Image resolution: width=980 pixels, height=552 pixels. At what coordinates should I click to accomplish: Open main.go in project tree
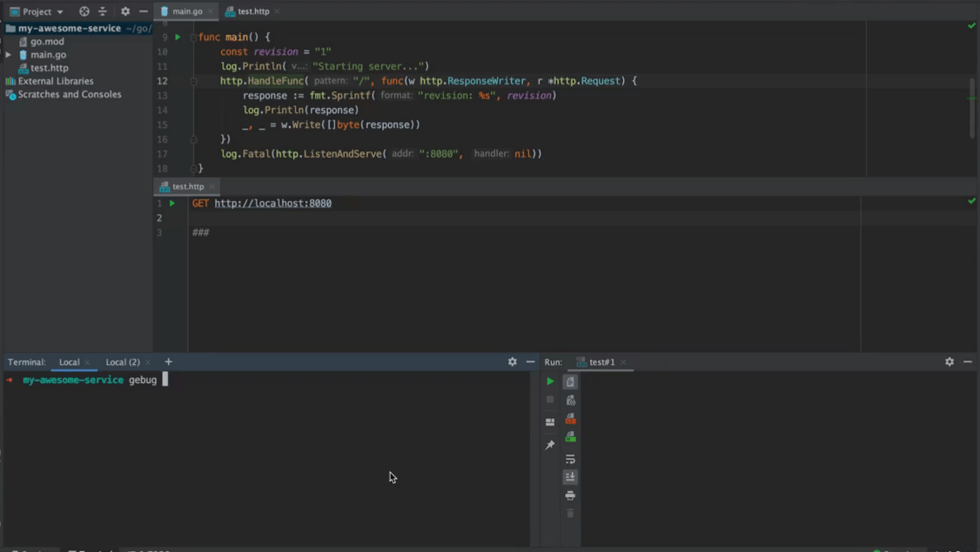click(x=48, y=54)
